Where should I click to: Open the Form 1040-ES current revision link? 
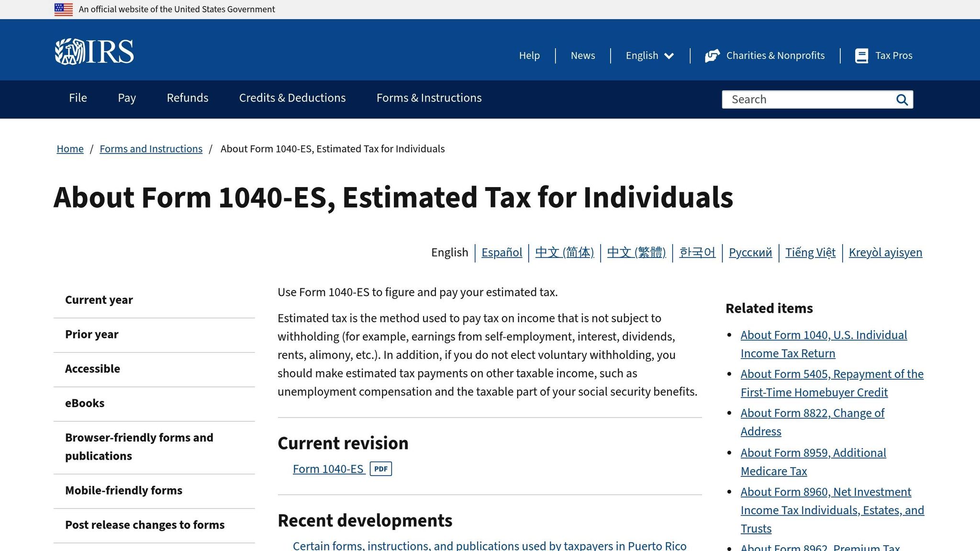[x=328, y=469]
